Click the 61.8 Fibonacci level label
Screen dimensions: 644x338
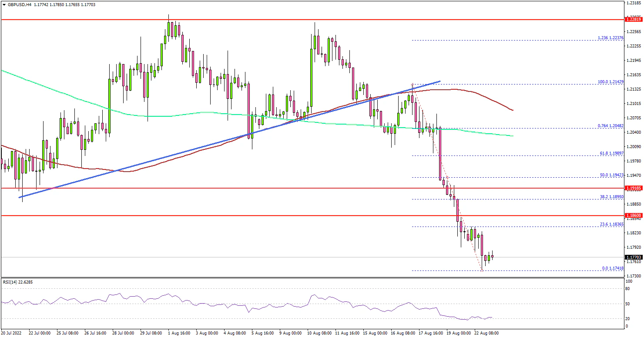(x=612, y=154)
